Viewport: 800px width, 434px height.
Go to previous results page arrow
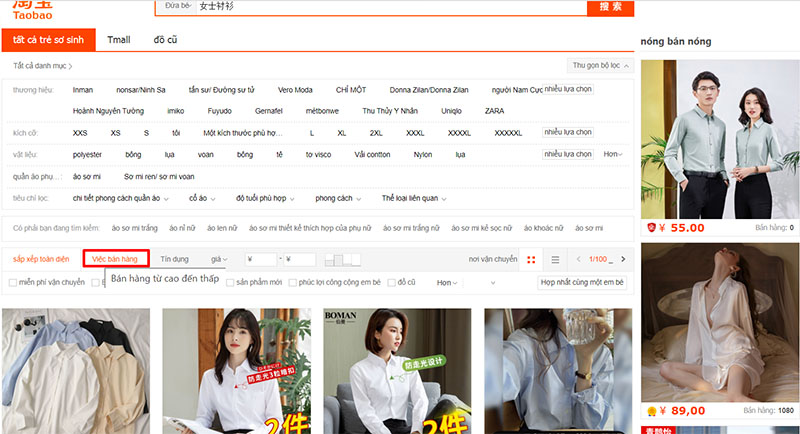pyautogui.click(x=581, y=260)
